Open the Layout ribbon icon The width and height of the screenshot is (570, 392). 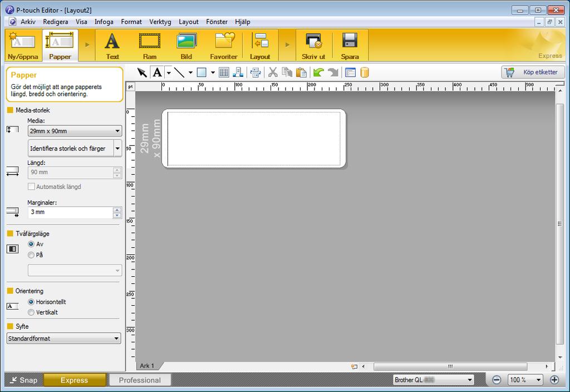tap(260, 46)
